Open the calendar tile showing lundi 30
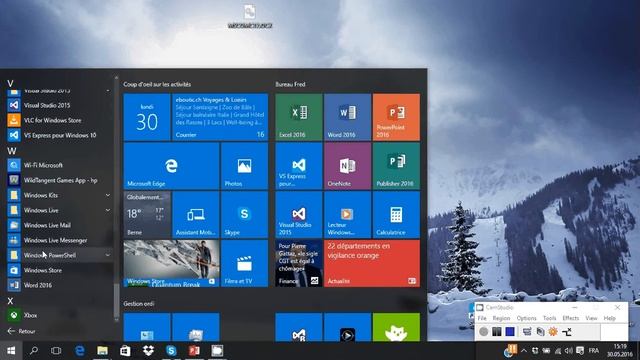640x360 pixels. (x=147, y=117)
